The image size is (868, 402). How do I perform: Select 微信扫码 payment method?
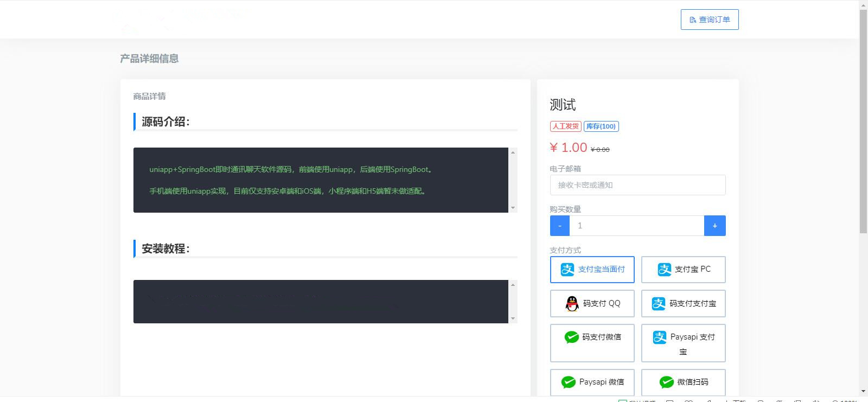pyautogui.click(x=684, y=382)
